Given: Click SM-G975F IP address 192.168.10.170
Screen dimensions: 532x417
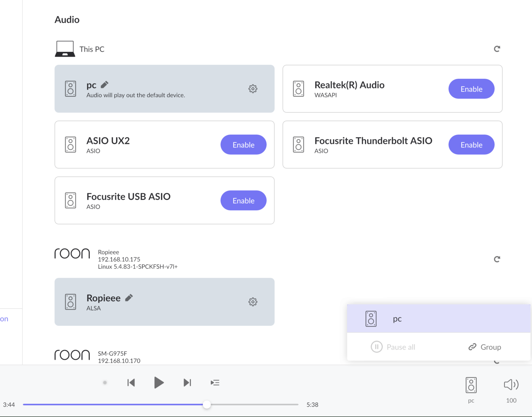Looking at the screenshot, I should click(x=119, y=361).
